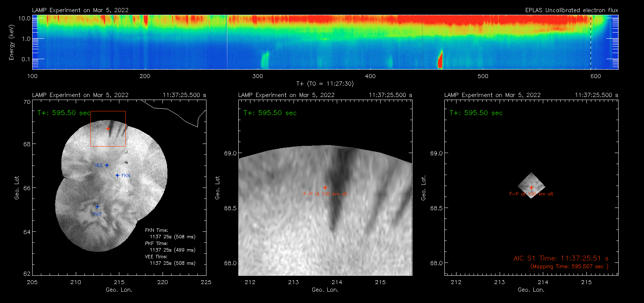This screenshot has width=644, height=303.
Task: Click the 300 tick on the spectrogram time axis
Action: coord(258,76)
